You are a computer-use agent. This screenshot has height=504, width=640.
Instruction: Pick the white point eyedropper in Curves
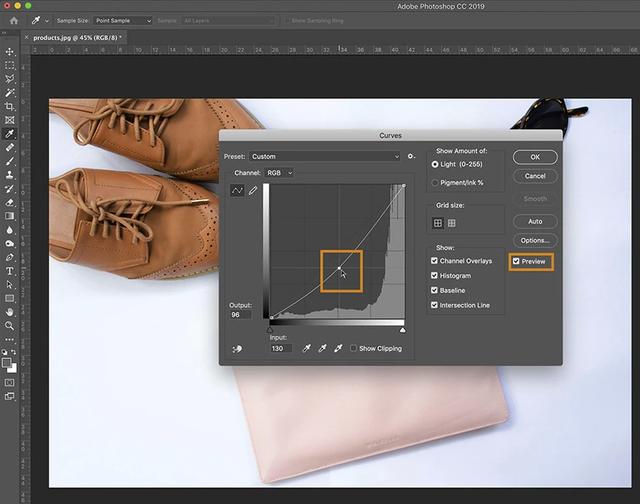point(338,348)
